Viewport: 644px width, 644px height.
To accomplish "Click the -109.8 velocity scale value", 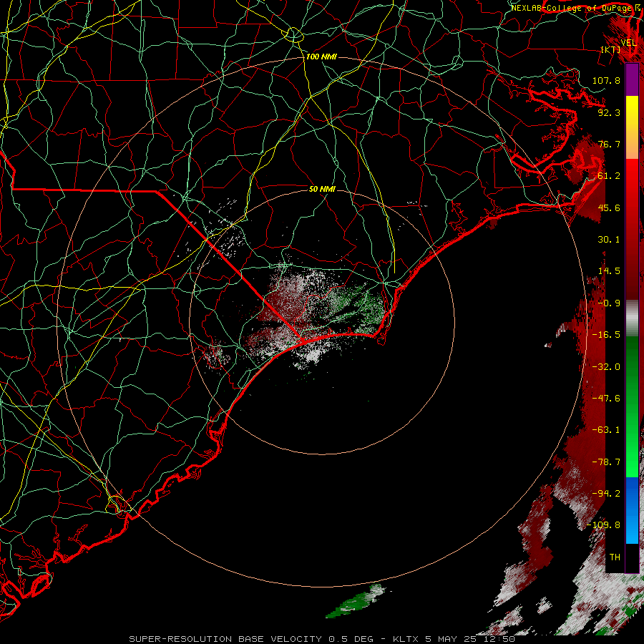I will coord(603,525).
